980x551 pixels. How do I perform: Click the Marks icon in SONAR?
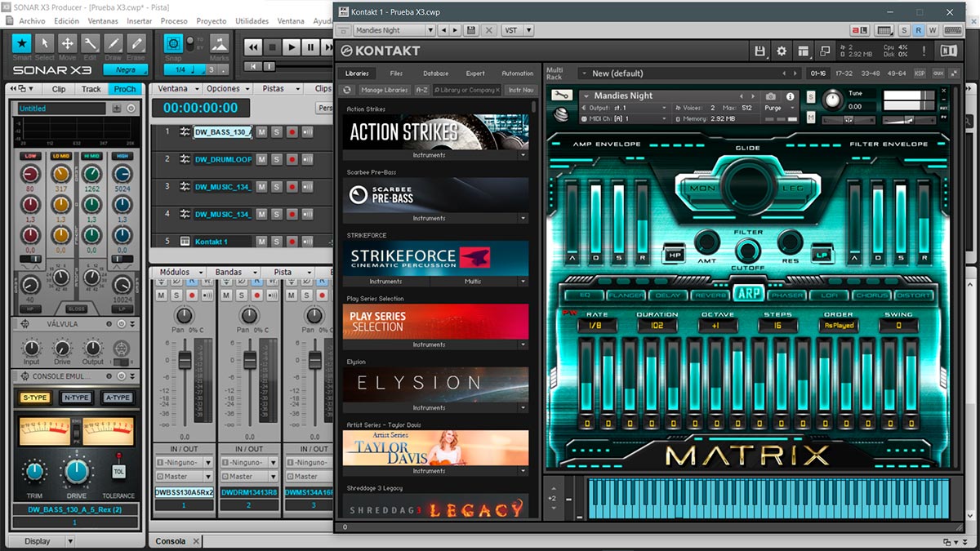click(219, 44)
